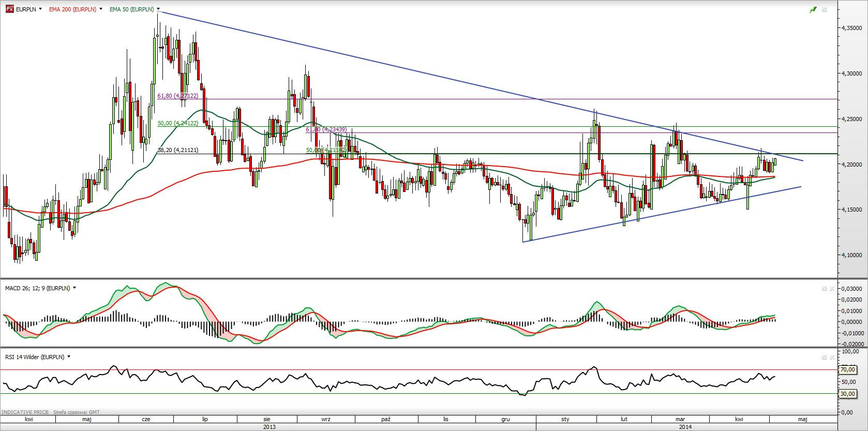Image resolution: width=868 pixels, height=431 pixels.
Task: Select the EMA 50 (EURPLN) legend label
Action: click(x=131, y=9)
